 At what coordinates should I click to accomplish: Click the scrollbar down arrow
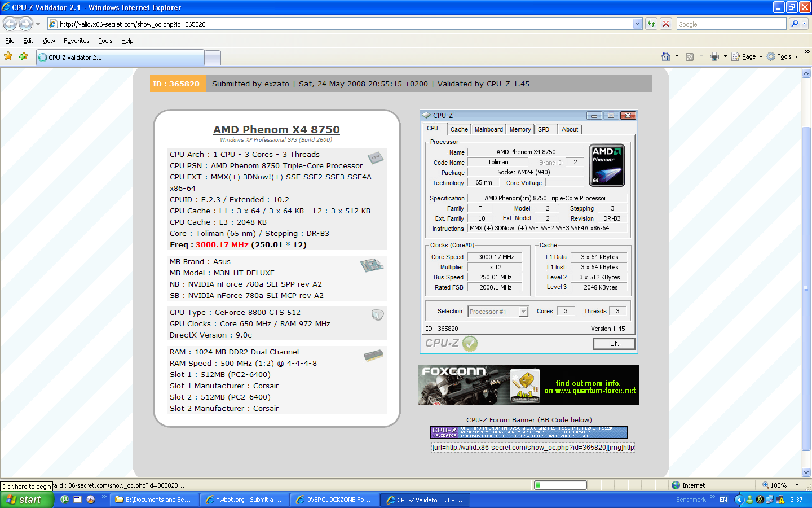point(806,472)
